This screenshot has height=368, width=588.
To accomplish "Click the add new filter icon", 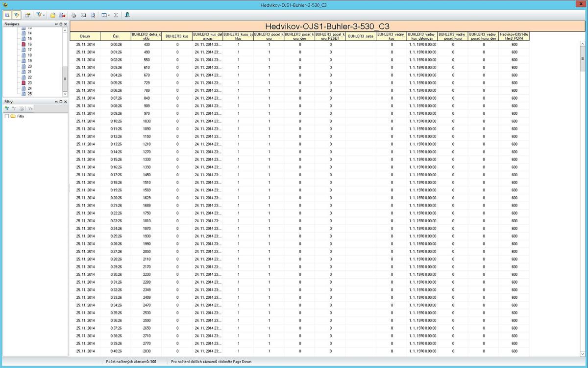I will click(x=7, y=108).
